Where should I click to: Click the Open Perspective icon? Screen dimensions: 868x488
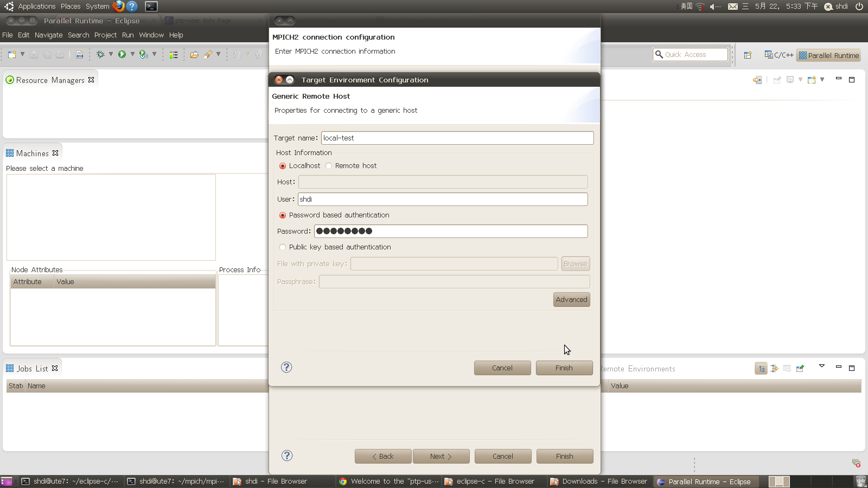[x=748, y=55]
